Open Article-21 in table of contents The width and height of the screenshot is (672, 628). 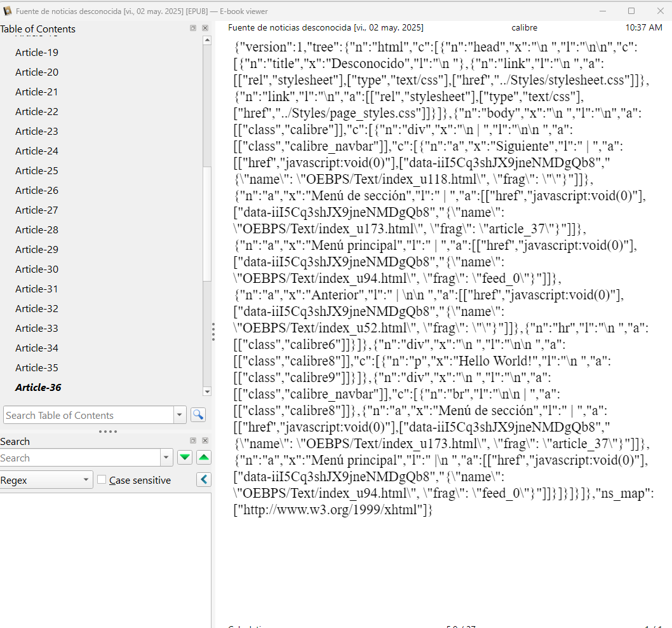pyautogui.click(x=37, y=92)
